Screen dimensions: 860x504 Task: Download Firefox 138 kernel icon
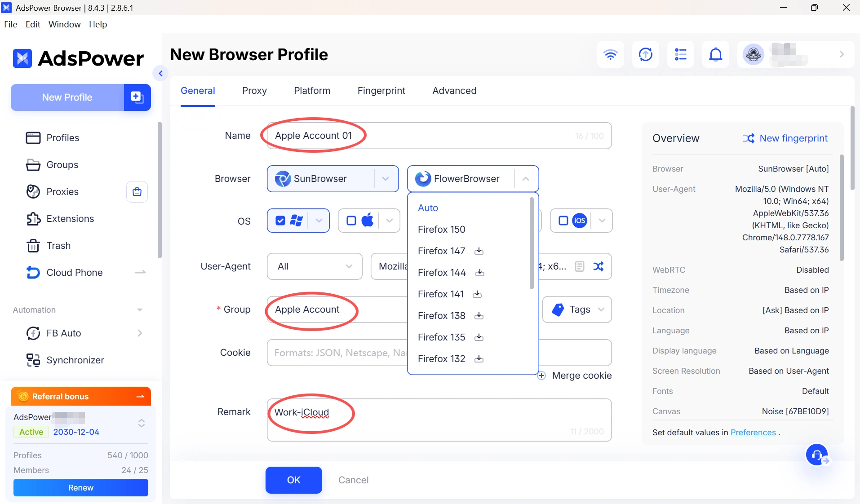[479, 316]
